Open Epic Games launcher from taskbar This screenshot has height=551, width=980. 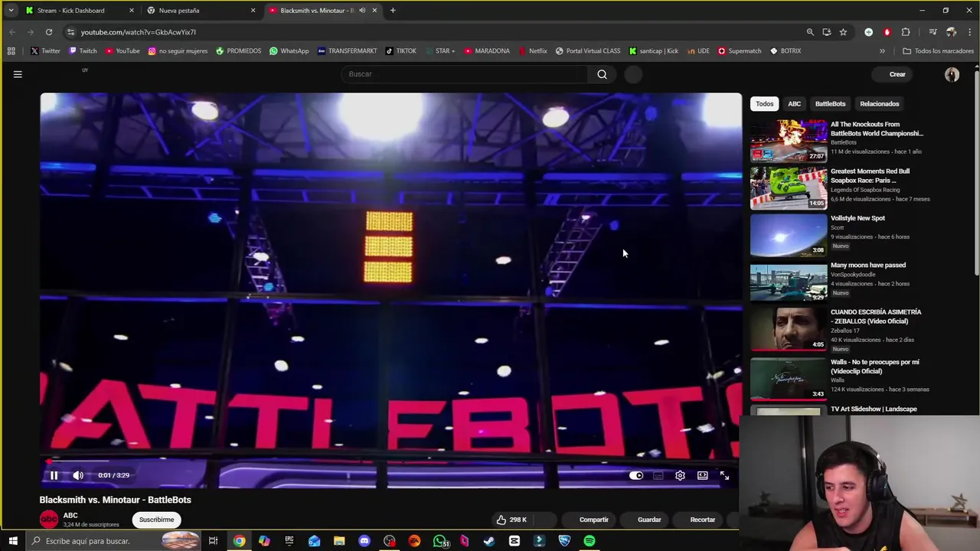[x=289, y=541]
